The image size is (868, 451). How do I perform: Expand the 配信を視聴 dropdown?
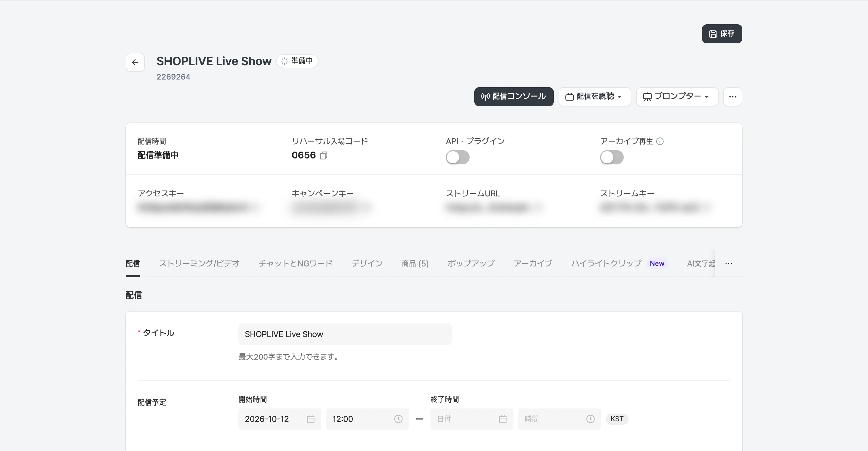coord(594,96)
